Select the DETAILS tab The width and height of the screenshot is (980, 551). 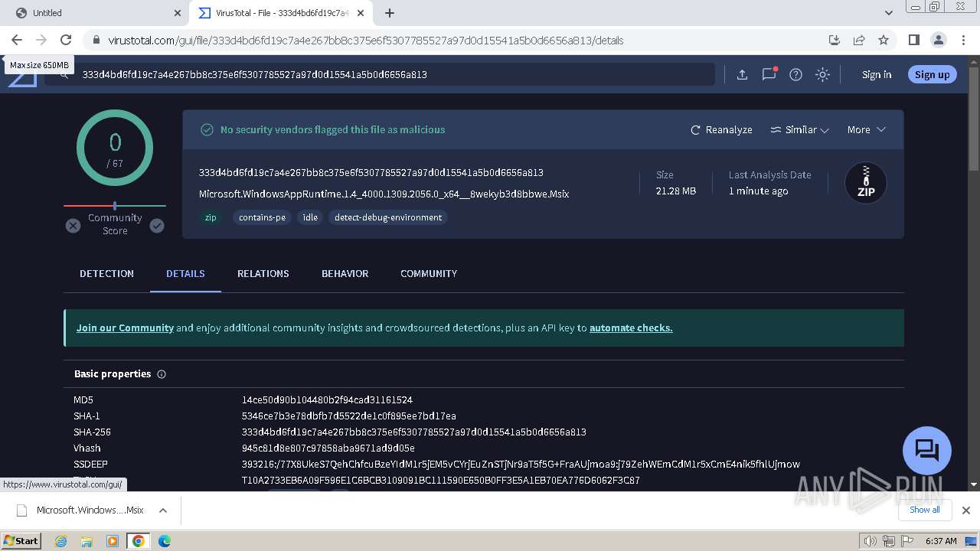pos(185,273)
